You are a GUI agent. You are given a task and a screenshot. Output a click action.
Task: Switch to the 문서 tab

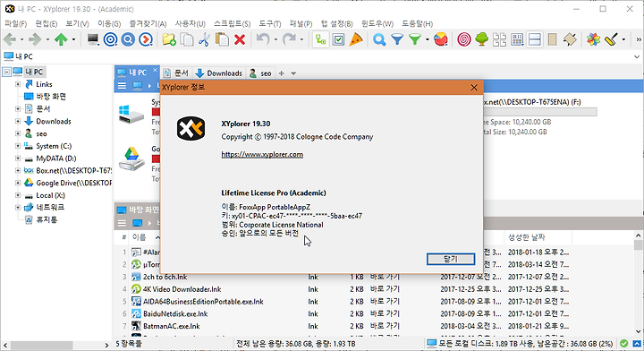(x=176, y=73)
